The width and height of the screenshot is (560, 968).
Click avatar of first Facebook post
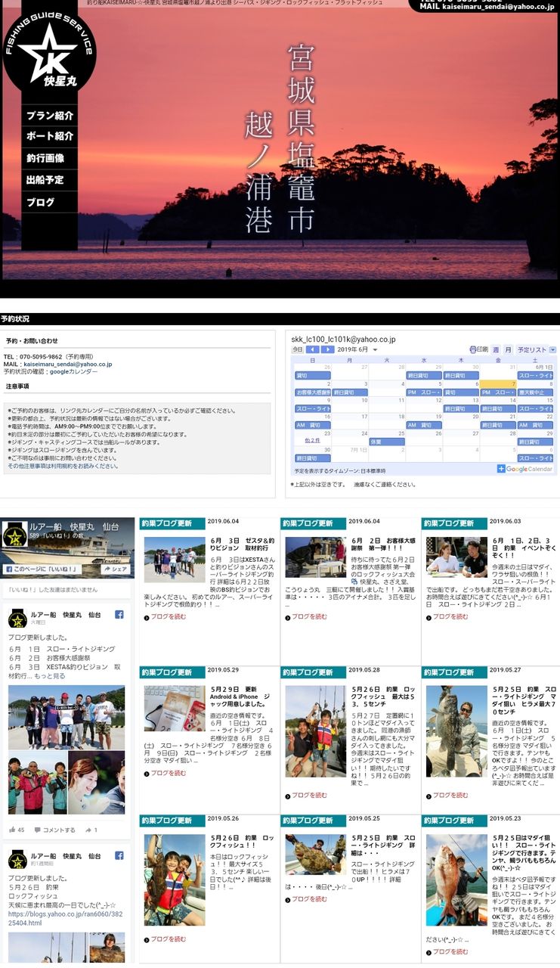click(x=17, y=619)
